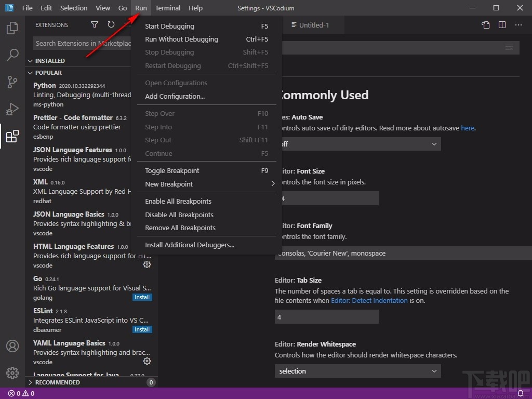Image resolution: width=532 pixels, height=399 pixels.
Task: Open the Explorer view in activity bar
Action: pyautogui.click(x=12, y=28)
